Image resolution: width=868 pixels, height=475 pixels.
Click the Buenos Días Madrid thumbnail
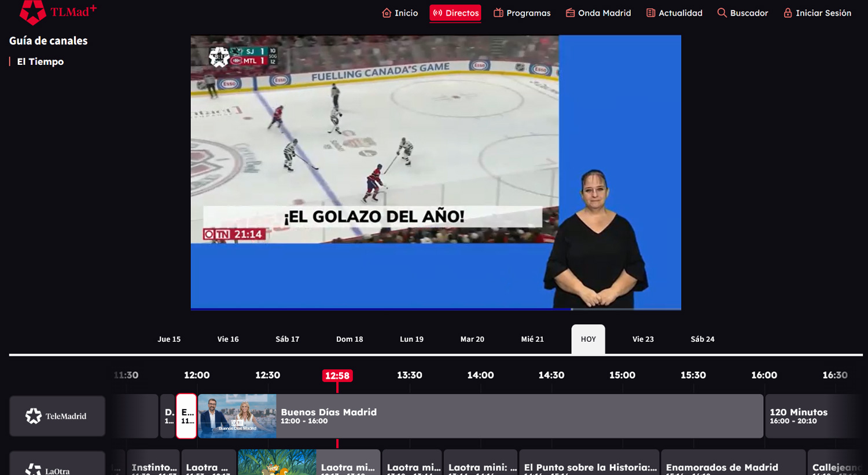(x=237, y=416)
